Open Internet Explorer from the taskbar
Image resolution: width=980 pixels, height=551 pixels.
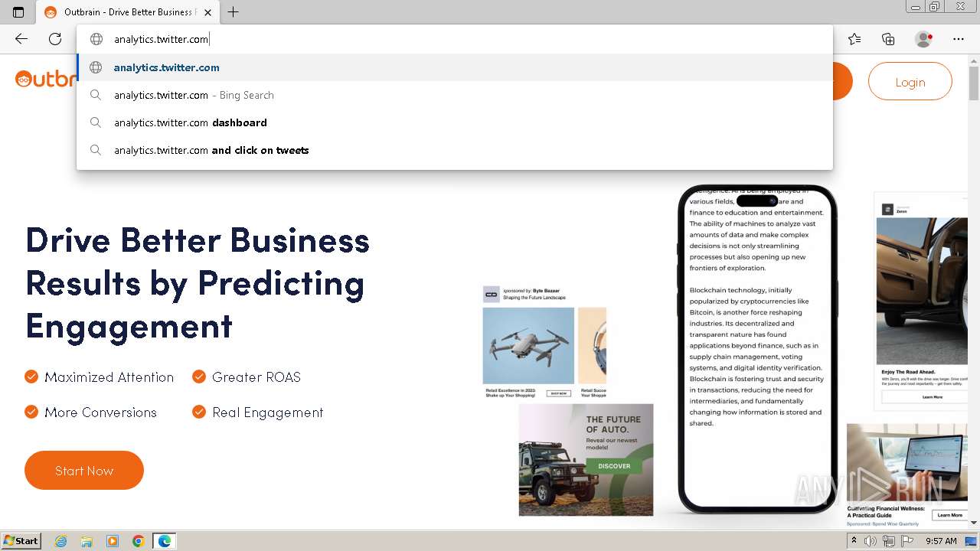pyautogui.click(x=60, y=541)
